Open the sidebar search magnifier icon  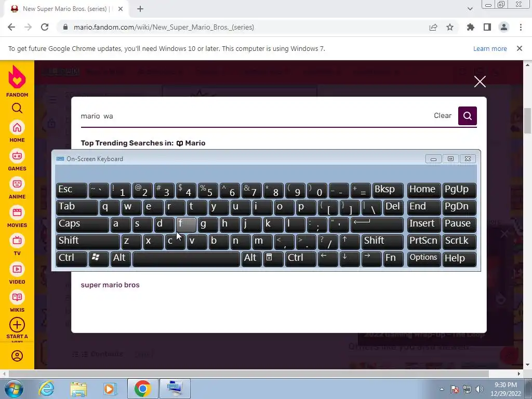tap(17, 108)
